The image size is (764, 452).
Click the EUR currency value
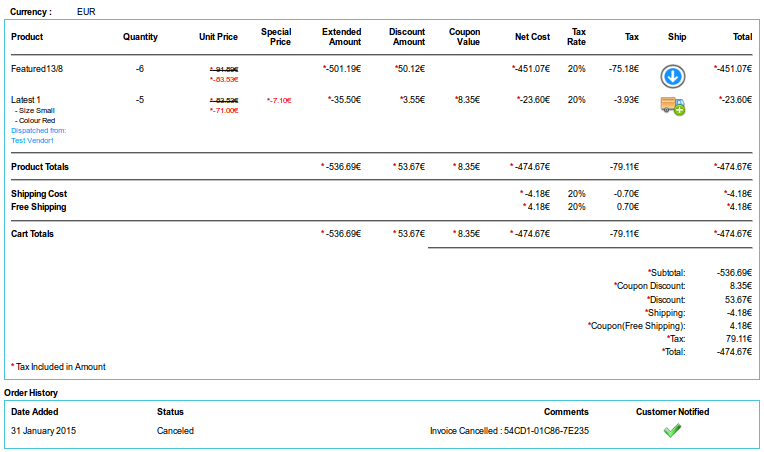87,11
